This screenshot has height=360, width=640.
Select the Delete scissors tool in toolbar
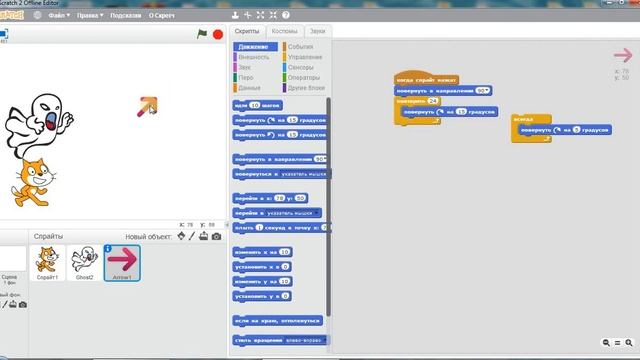click(x=248, y=15)
